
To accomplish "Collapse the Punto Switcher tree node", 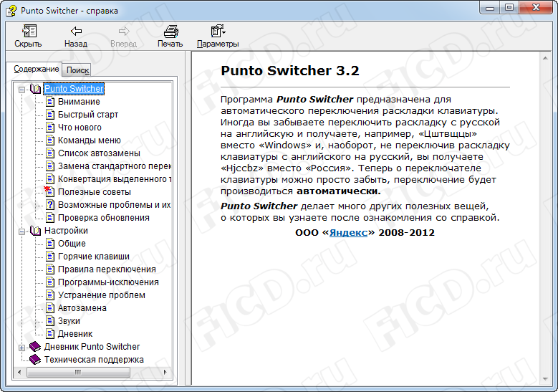I will tap(22, 90).
